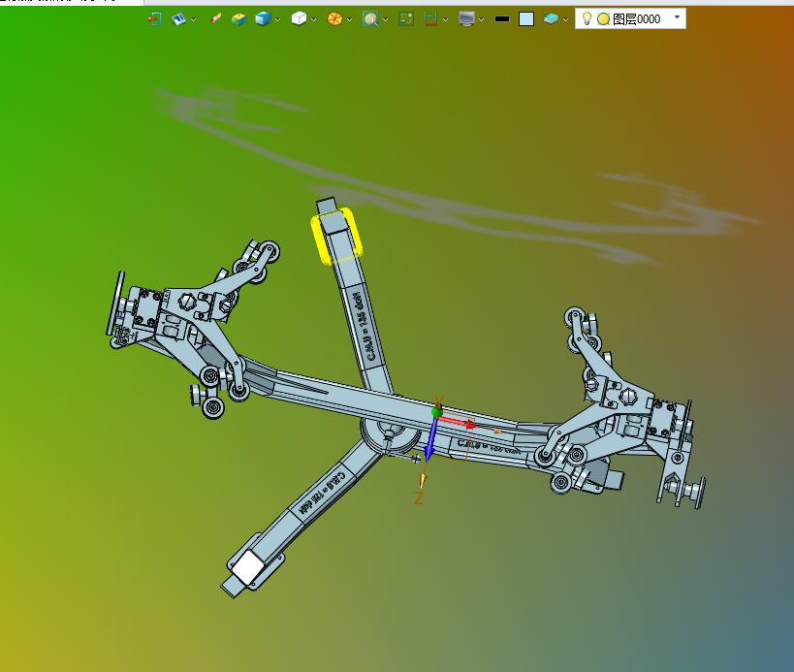794x672 pixels.
Task: Expand dropdown beside teal layer stack icon
Action: point(565,19)
